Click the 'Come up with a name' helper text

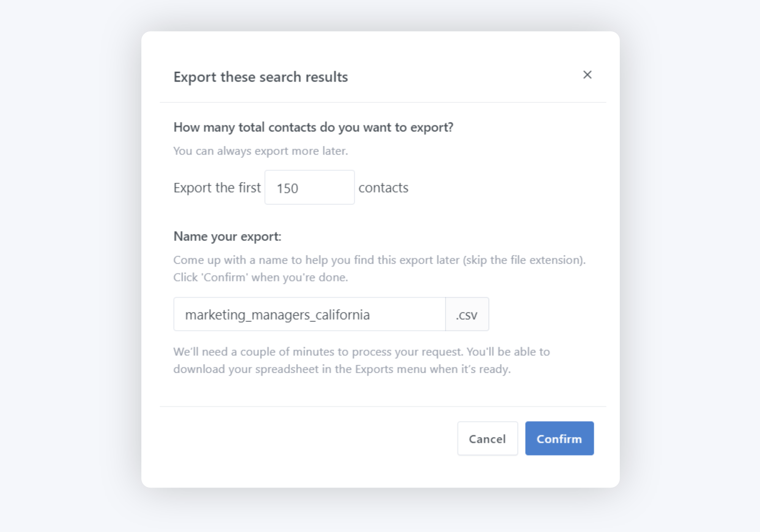379,260
